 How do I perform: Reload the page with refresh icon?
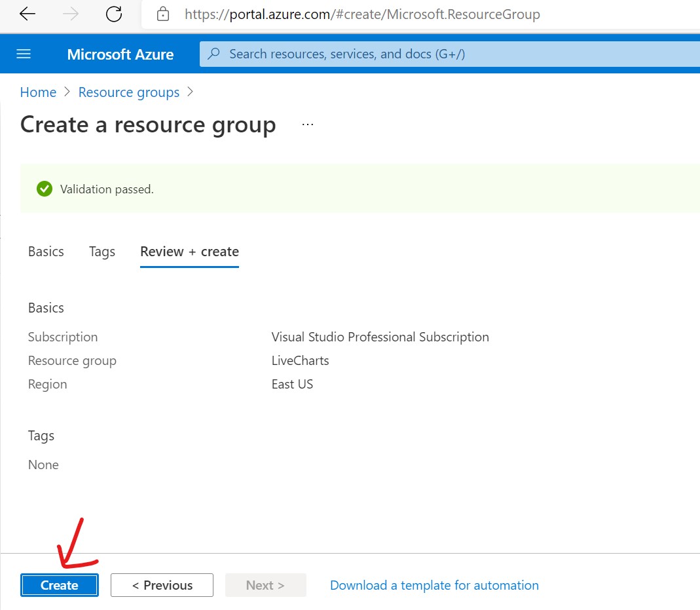[x=114, y=14]
